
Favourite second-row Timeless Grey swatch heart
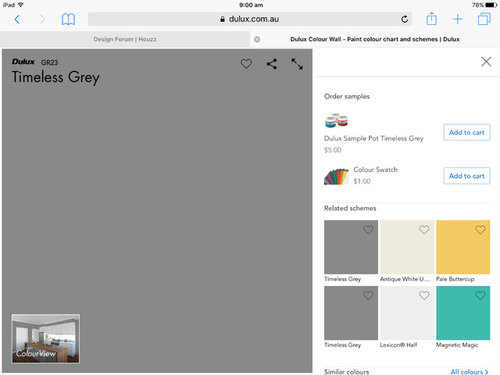368,295
